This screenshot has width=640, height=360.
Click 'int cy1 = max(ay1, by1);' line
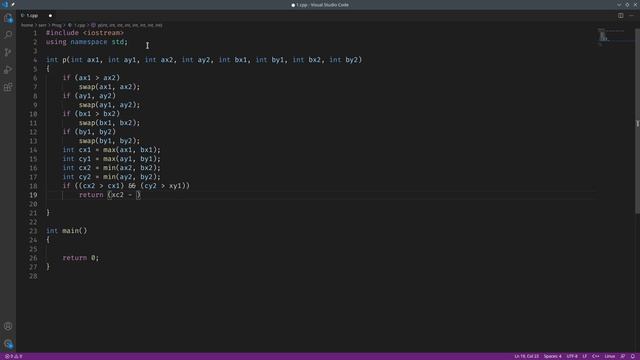click(x=111, y=159)
